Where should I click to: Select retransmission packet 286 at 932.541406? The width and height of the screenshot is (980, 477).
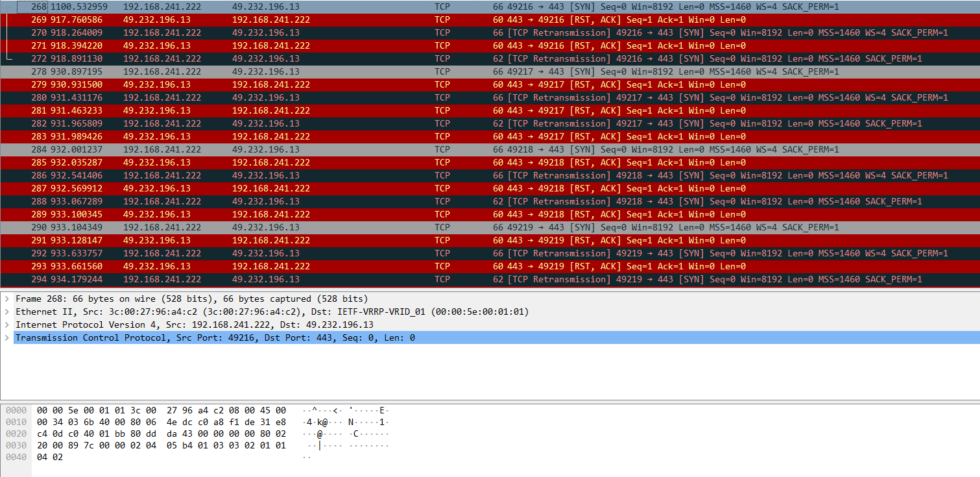(490, 175)
